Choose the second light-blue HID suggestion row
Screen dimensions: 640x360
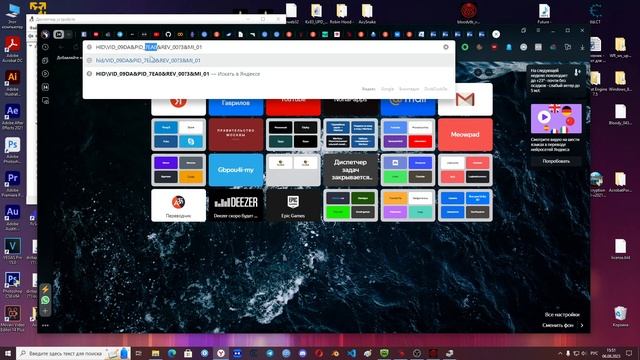pyautogui.click(x=269, y=60)
